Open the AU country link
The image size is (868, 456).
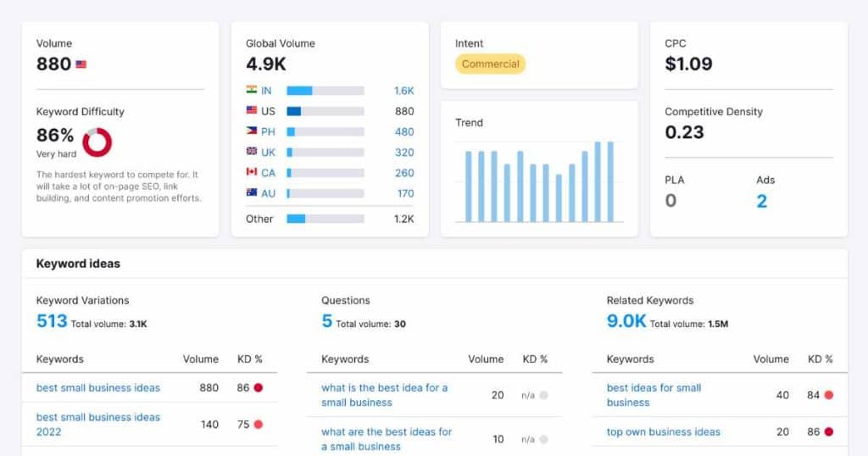coord(268,193)
